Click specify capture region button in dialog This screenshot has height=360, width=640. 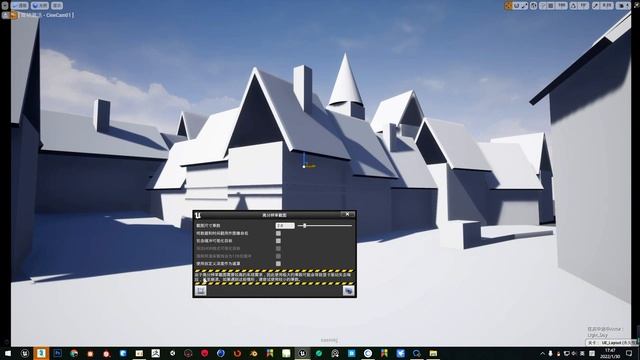(x=200, y=290)
